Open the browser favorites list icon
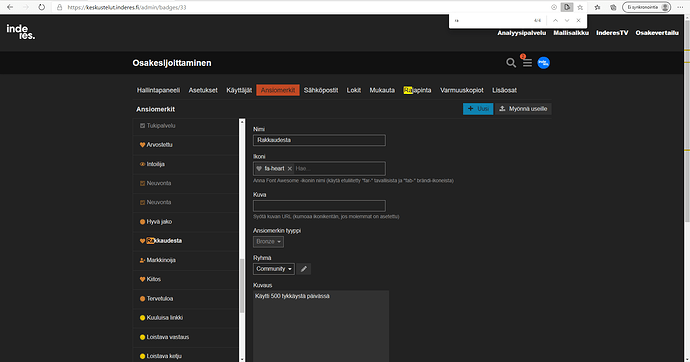690x362 pixels. coord(597,7)
